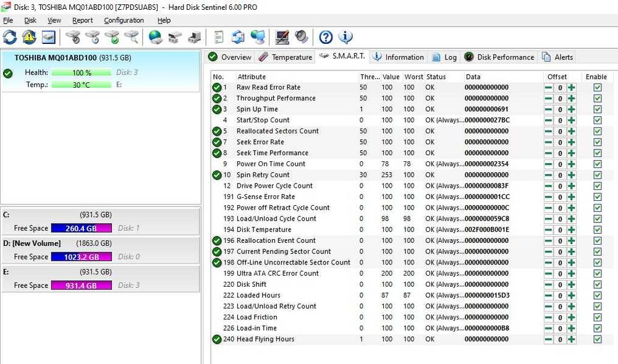Click the speaker sound toolbar icon
Image resolution: width=618 pixels, height=364 pixels.
point(302,38)
